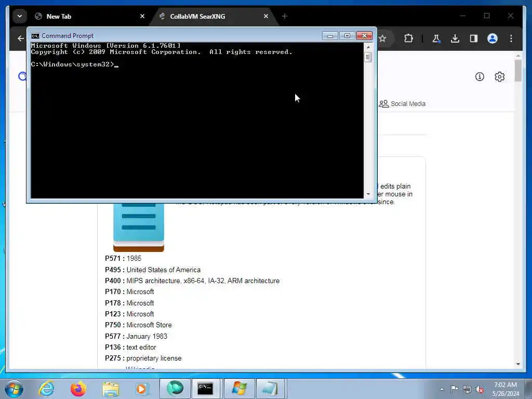
Task: Open the tab search dropdown in Chrome
Action: (x=20, y=16)
